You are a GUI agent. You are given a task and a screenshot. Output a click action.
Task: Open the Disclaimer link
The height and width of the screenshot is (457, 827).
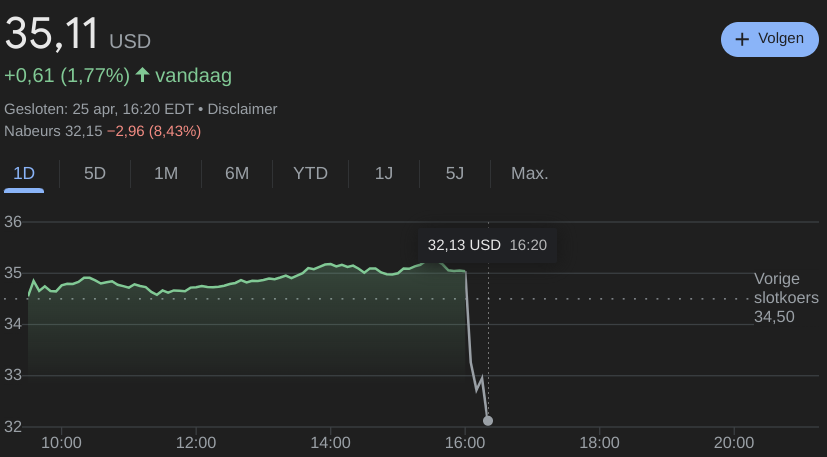tap(244, 109)
